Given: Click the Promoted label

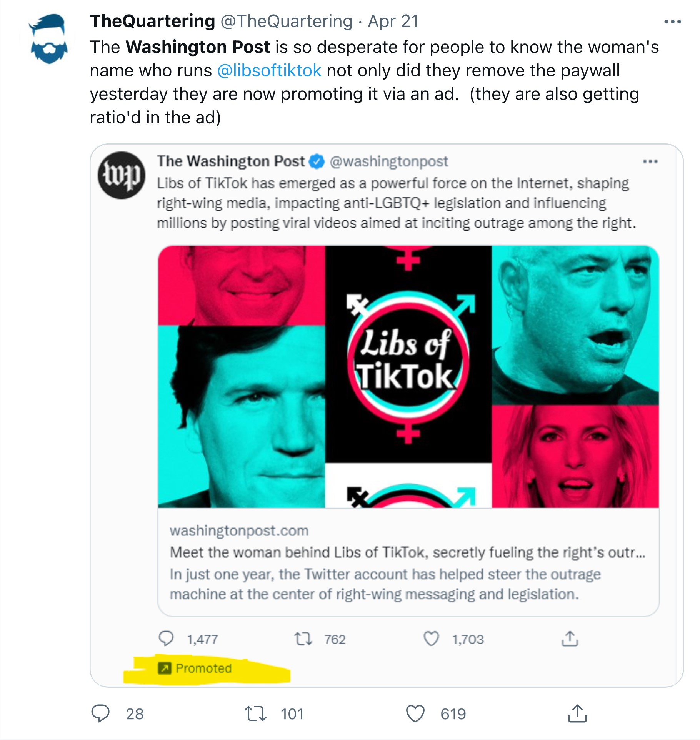Looking at the screenshot, I should point(203,668).
